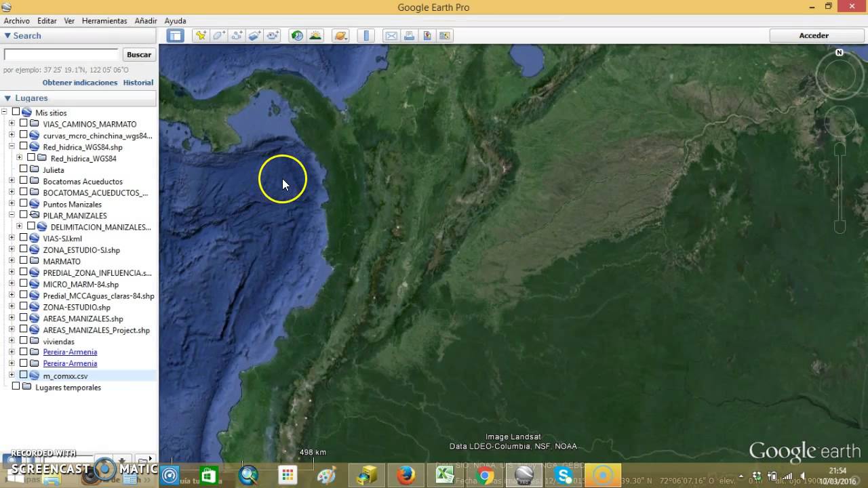The height and width of the screenshot is (488, 868).
Task: Open the Ruler measuring tool
Action: pos(366,36)
